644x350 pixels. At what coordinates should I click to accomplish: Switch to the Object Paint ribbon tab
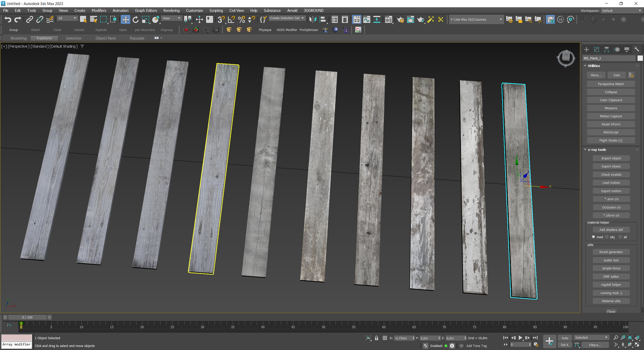105,38
